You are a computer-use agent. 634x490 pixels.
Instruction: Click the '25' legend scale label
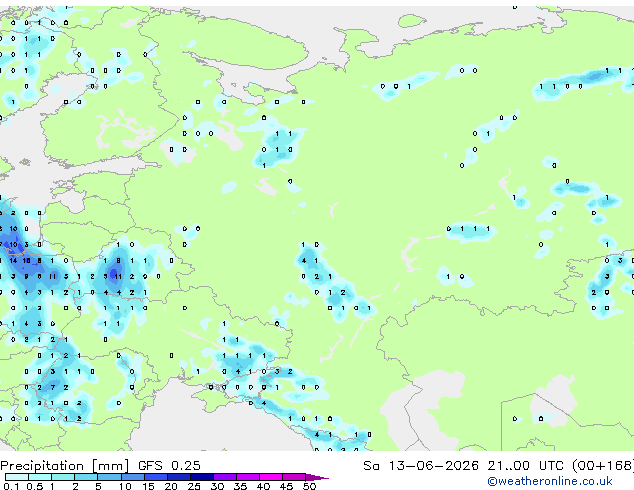[194, 486]
